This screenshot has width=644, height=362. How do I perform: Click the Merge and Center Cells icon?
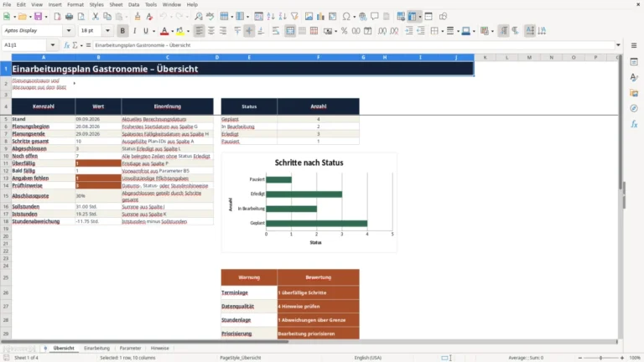pos(290,31)
